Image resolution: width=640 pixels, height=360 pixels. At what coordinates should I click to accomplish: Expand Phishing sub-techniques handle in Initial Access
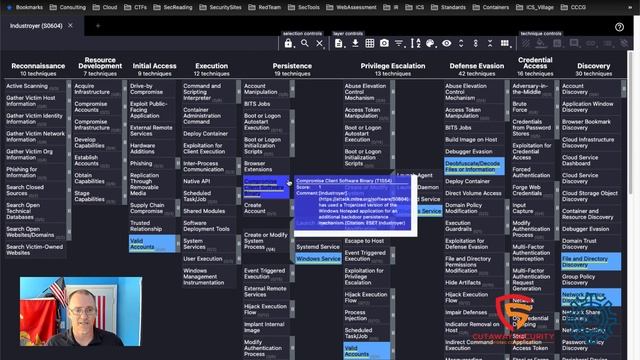[x=178, y=164]
